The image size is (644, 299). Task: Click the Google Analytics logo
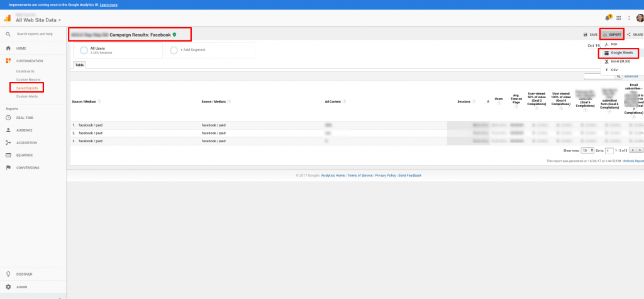click(x=7, y=18)
